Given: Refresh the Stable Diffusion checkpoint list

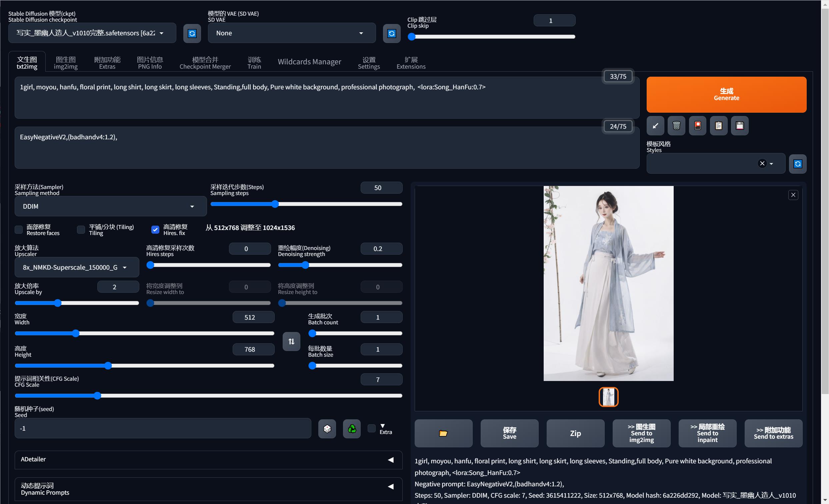Looking at the screenshot, I should [192, 33].
